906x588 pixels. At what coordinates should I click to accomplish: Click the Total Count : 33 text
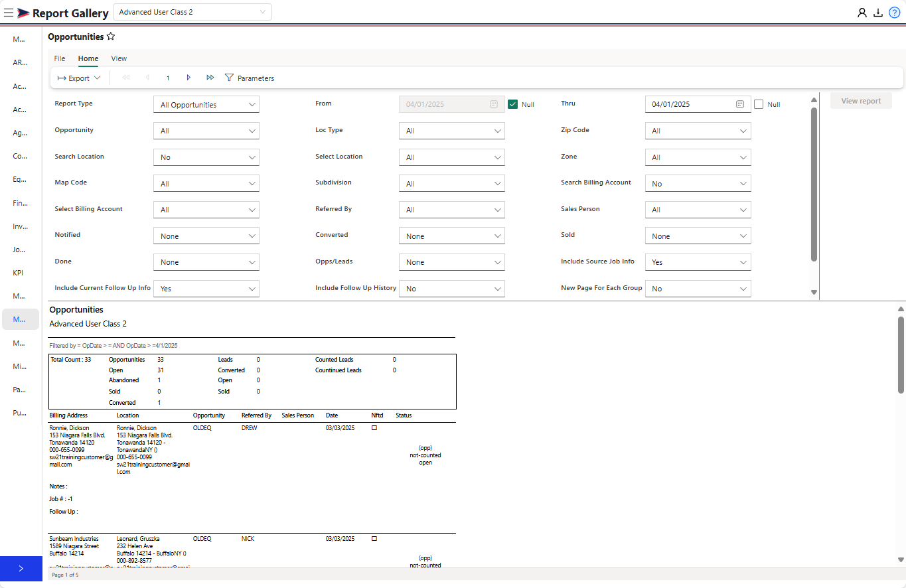click(x=71, y=360)
